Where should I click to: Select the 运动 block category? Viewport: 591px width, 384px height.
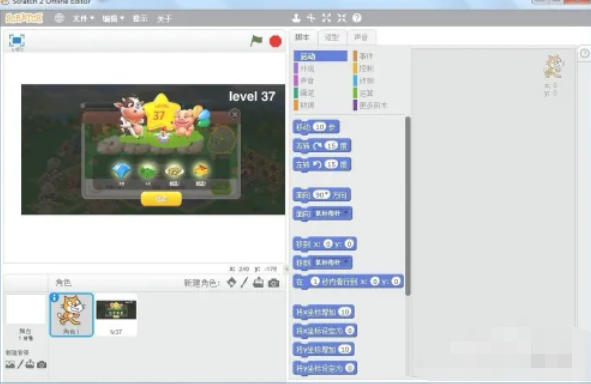(x=320, y=56)
